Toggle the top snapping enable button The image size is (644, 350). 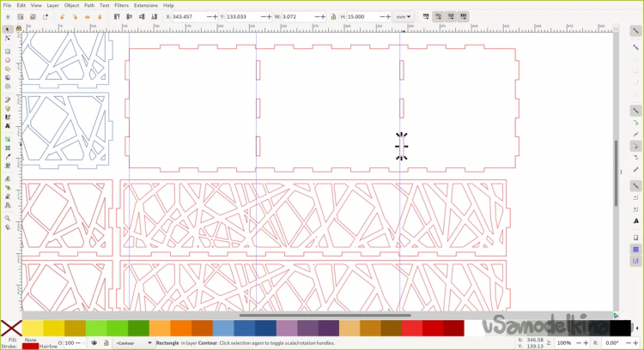coord(636,31)
